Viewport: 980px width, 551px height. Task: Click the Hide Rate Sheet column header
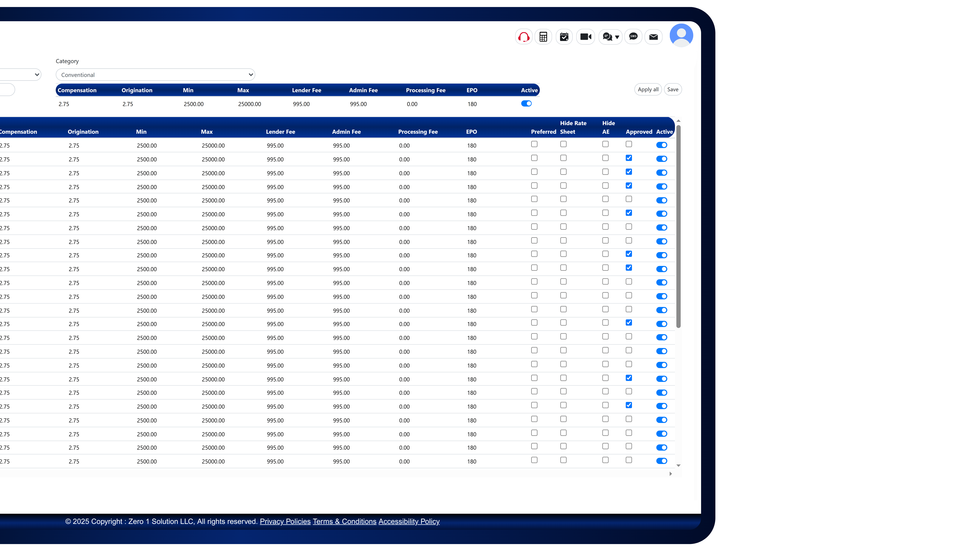(x=573, y=127)
